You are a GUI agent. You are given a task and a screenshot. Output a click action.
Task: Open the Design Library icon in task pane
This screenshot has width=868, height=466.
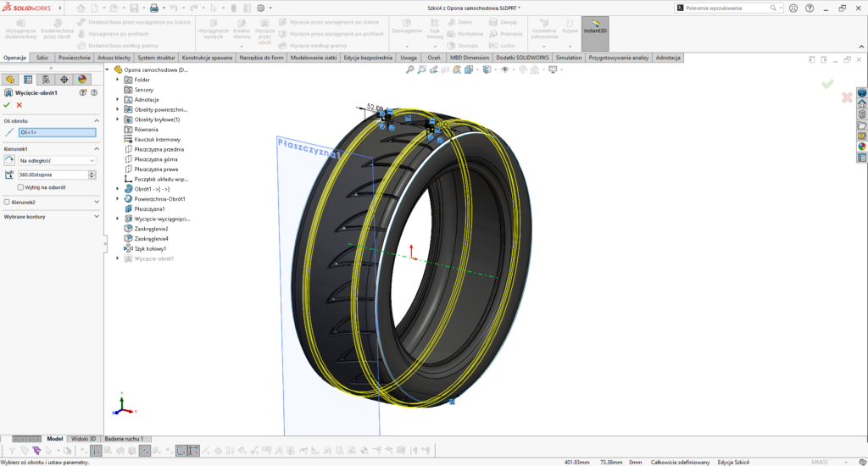[x=862, y=114]
